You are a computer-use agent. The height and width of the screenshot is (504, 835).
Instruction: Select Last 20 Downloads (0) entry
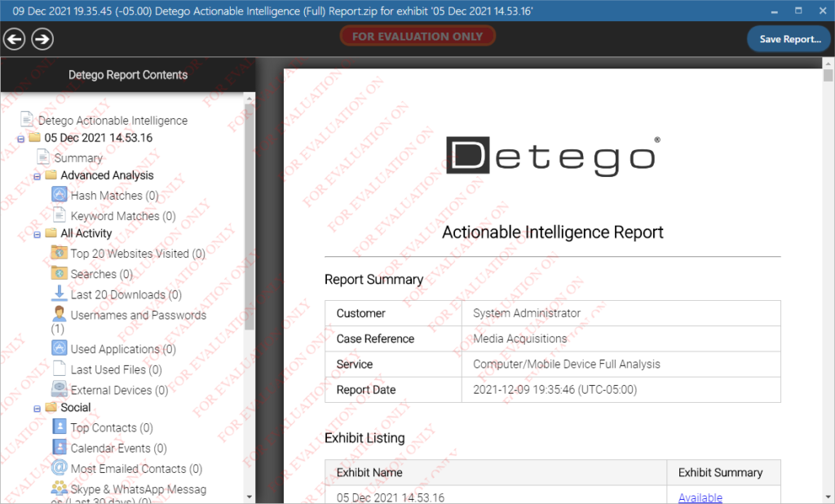pos(126,294)
